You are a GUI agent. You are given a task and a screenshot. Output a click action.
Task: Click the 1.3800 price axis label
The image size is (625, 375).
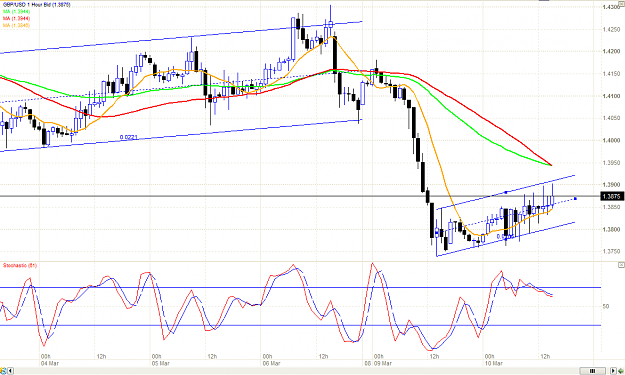click(x=612, y=230)
